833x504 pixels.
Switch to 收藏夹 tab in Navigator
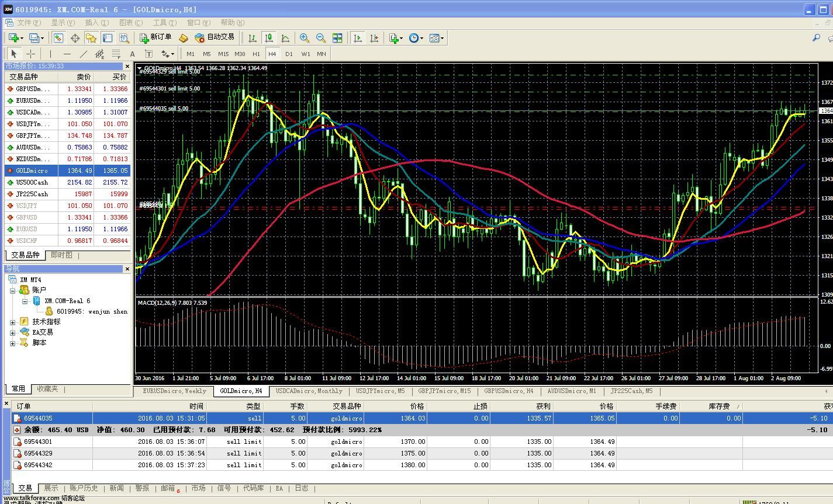47,389
